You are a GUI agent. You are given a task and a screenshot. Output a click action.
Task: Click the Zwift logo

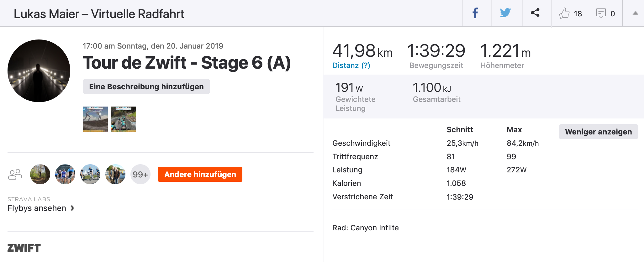pos(24,248)
